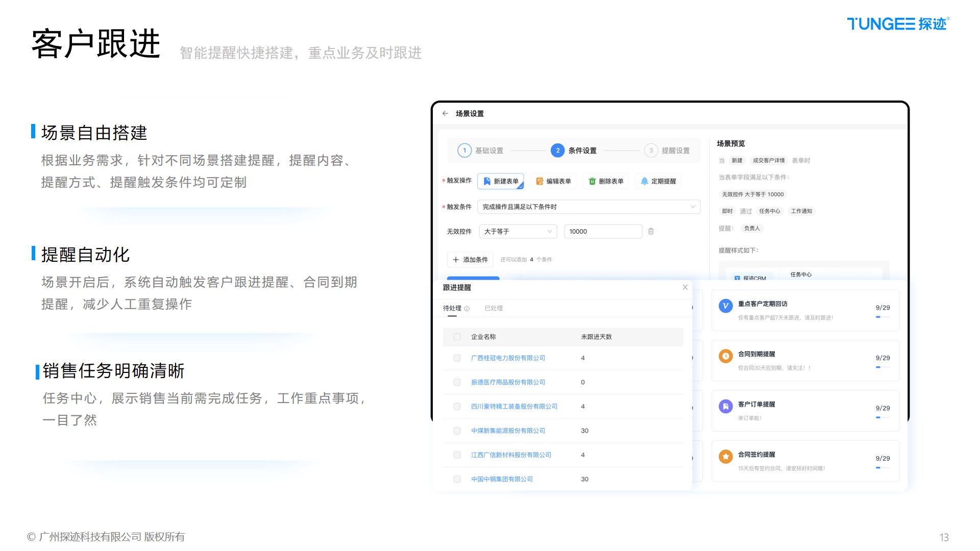Switch to the 已处理 tab
The height and width of the screenshot is (551, 980).
point(493,308)
